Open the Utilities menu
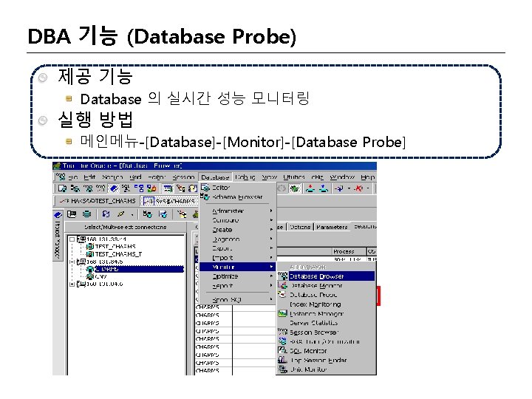The image size is (532, 399). (x=294, y=177)
